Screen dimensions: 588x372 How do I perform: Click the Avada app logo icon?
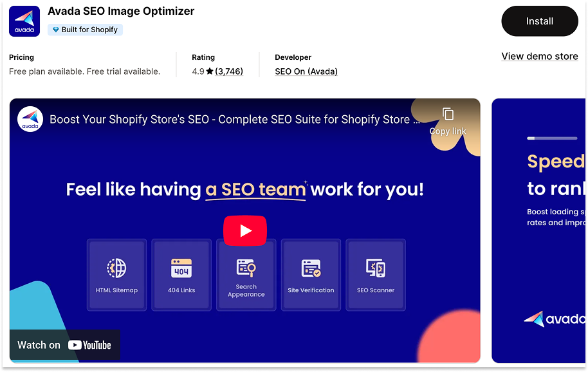(24, 21)
